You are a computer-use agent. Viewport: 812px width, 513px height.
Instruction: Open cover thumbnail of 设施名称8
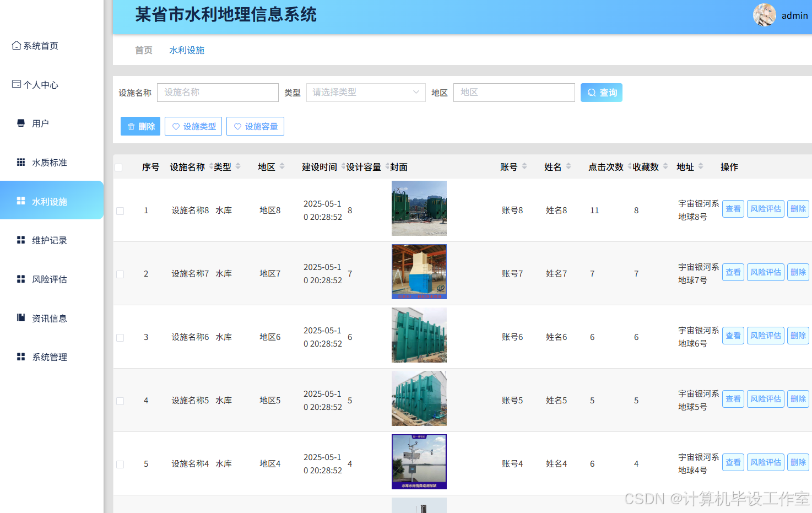click(x=419, y=208)
